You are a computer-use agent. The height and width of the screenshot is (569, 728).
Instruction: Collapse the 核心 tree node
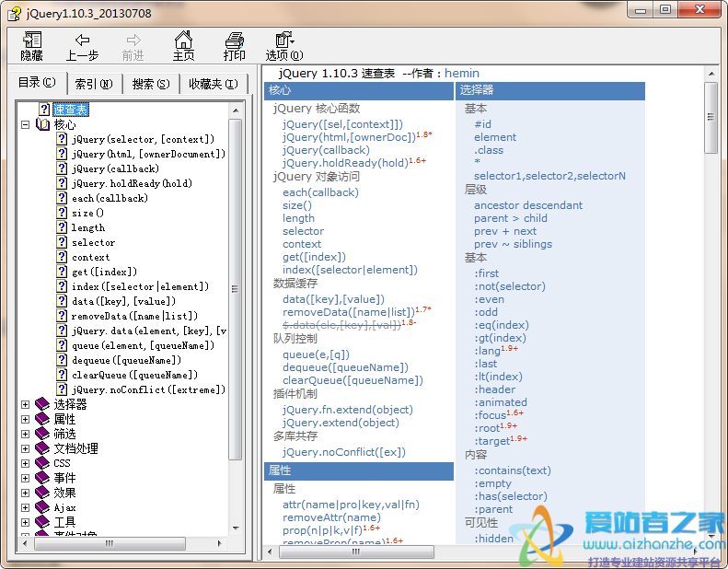coord(26,124)
